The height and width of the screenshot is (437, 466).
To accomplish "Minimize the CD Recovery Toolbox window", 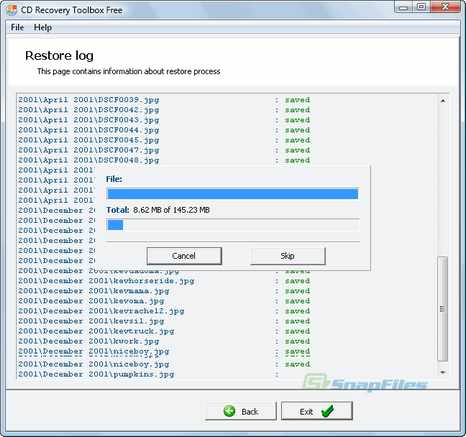I will [x=404, y=7].
